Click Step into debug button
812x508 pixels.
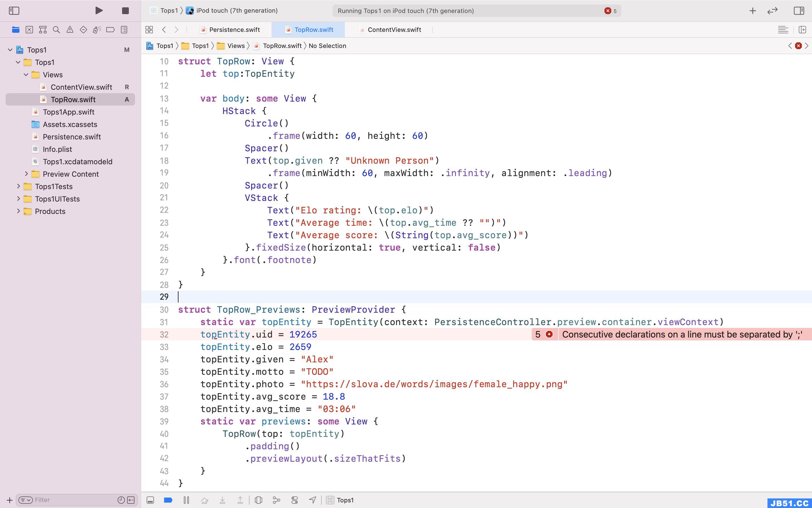pyautogui.click(x=222, y=500)
